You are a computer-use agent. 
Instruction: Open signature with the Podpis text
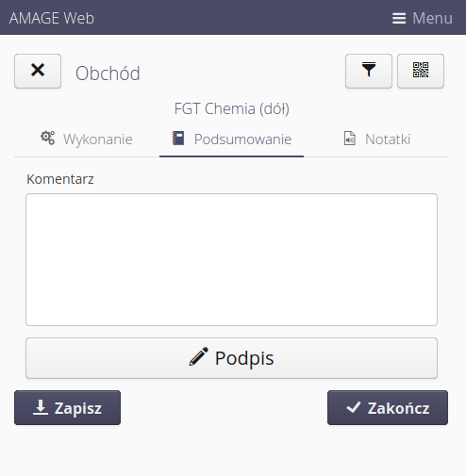click(x=244, y=358)
